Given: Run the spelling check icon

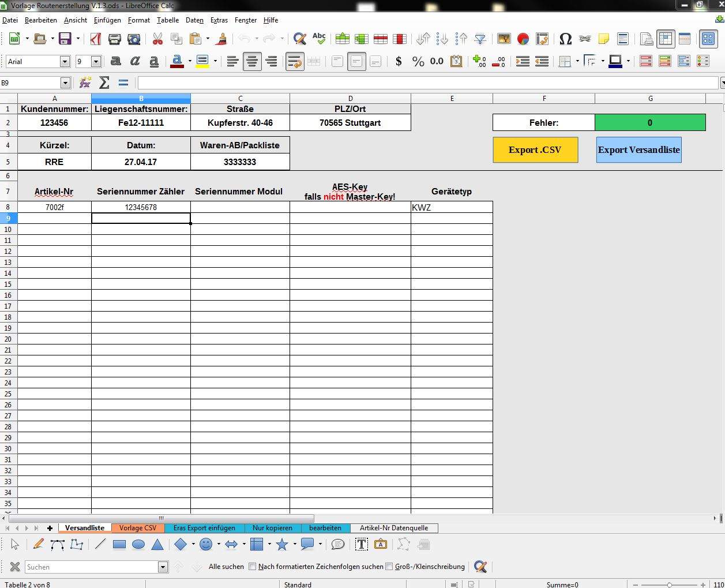Looking at the screenshot, I should (x=319, y=39).
